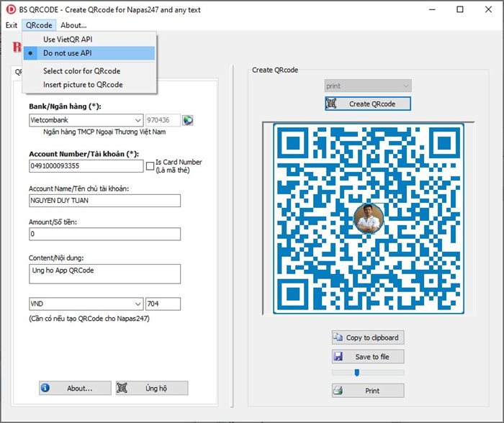Open the print dropdown above Create QRcode

tap(368, 86)
